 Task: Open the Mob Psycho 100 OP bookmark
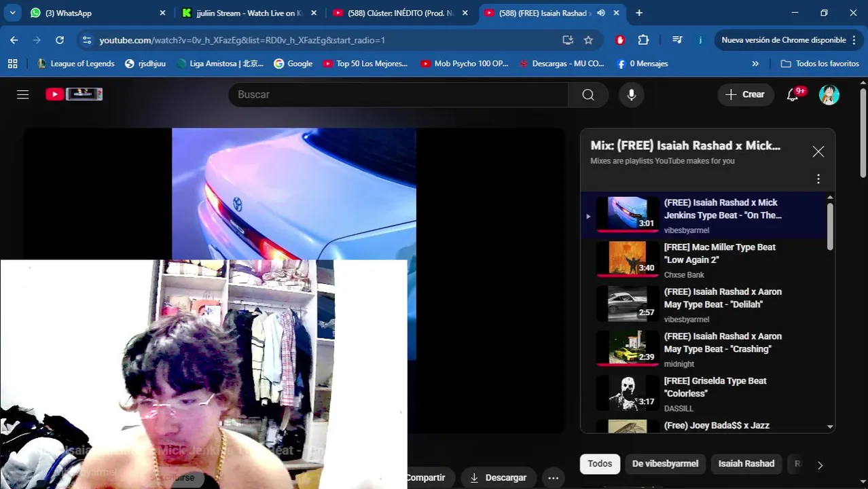coord(465,63)
